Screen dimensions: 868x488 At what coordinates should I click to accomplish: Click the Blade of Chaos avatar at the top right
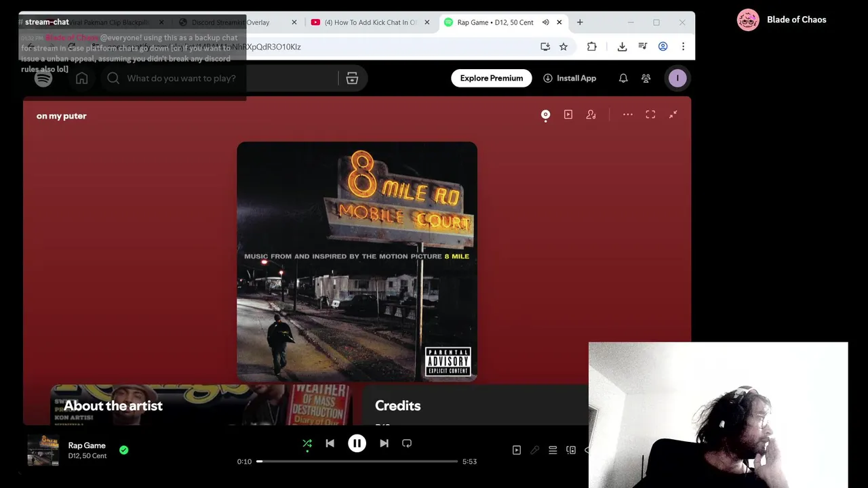[x=748, y=20]
